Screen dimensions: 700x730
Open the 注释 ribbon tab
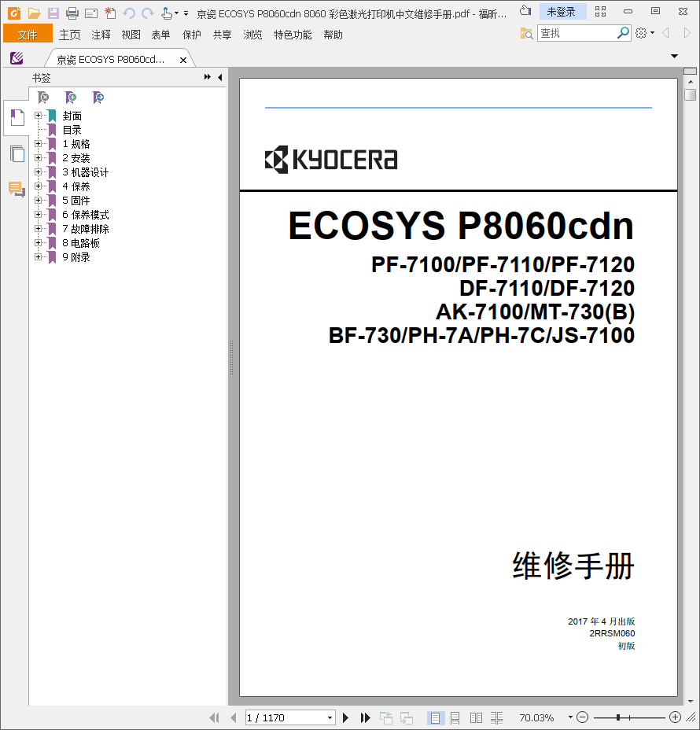pyautogui.click(x=101, y=35)
